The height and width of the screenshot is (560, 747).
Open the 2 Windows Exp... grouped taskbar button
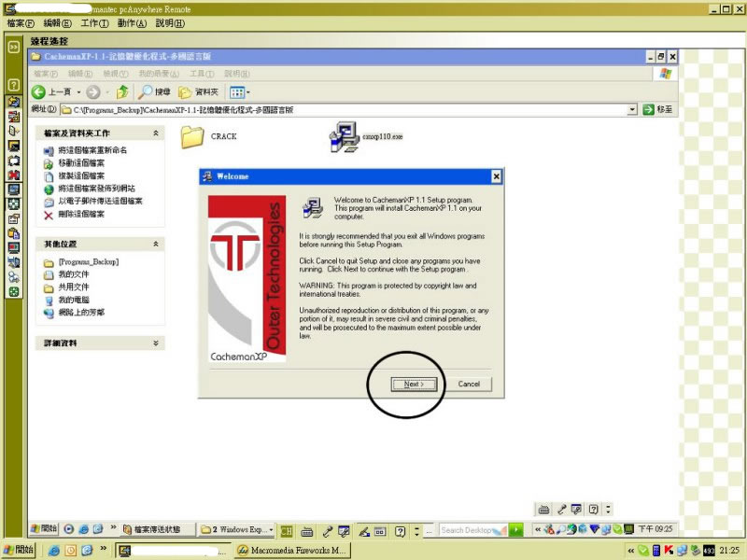[236, 529]
